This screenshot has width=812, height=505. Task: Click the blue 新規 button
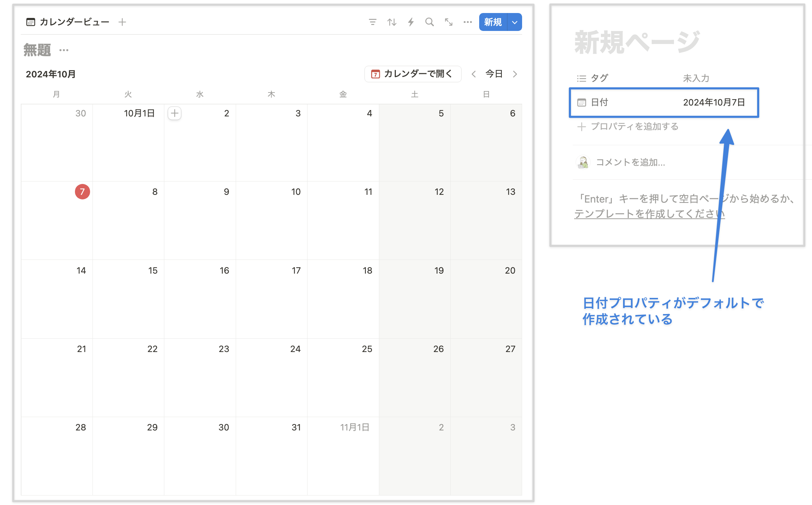[493, 22]
